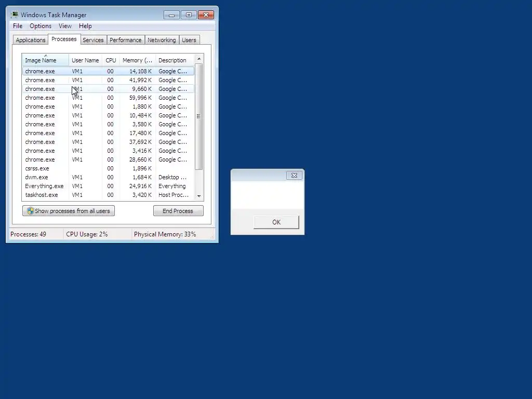Select chrome.exe using 3,580 K memory
Screen dimensions: 532x399
108,124
